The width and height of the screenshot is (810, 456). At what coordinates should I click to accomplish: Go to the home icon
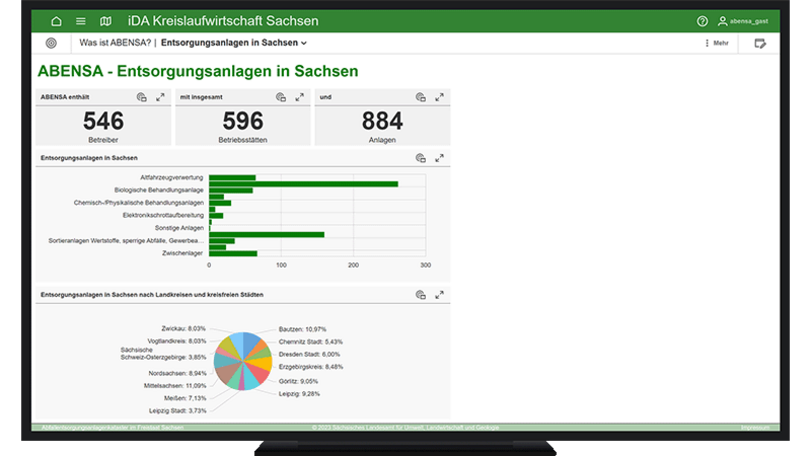(56, 21)
